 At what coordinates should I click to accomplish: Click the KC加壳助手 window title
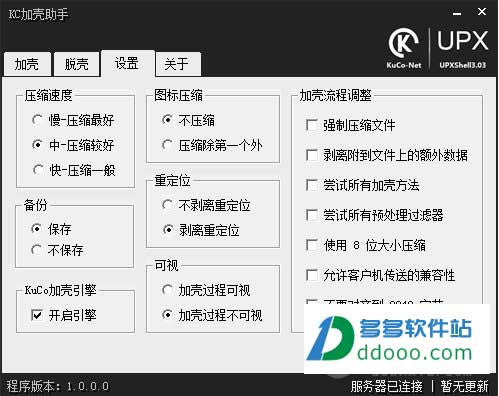point(38,14)
